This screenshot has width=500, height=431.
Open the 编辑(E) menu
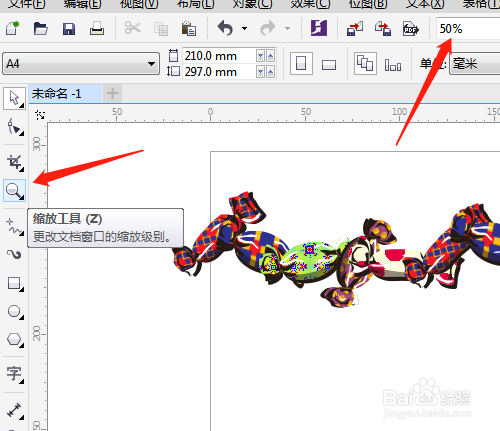pyautogui.click(x=83, y=4)
